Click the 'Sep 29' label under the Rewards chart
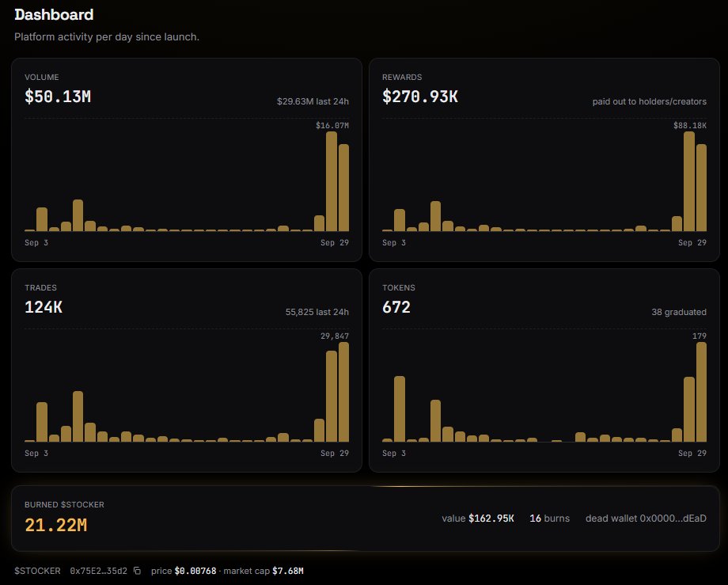 (x=692, y=242)
